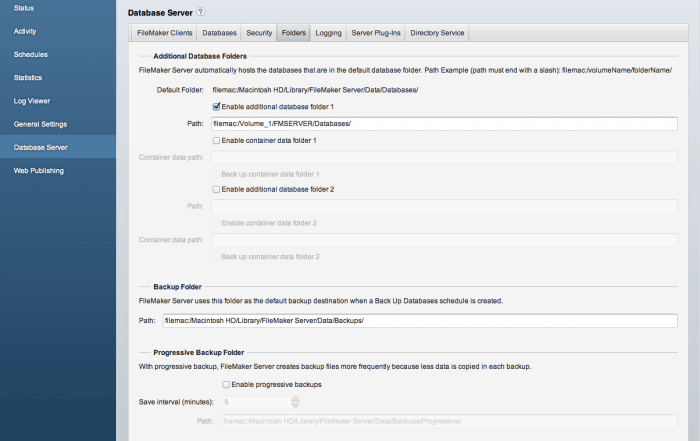Click the Progressive Backup Folder heading
The width and height of the screenshot is (700, 441).
click(199, 353)
